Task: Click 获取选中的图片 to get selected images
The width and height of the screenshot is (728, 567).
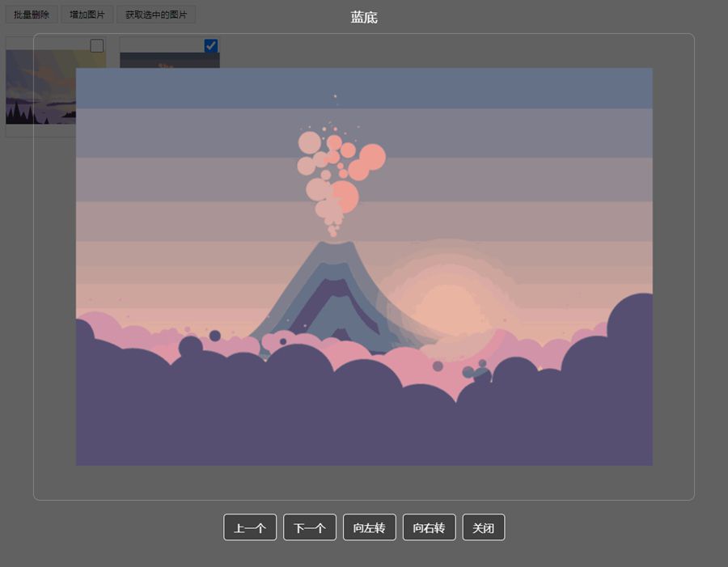Action: (155, 15)
